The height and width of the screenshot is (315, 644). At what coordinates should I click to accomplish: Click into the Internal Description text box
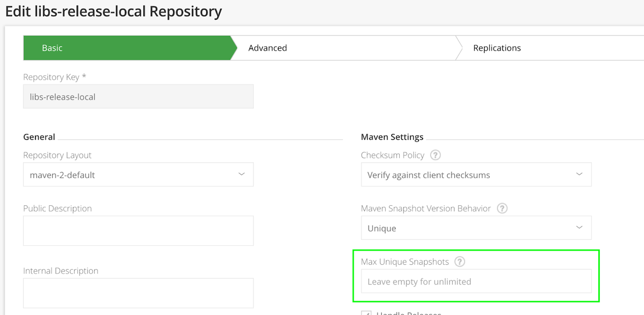click(x=138, y=293)
